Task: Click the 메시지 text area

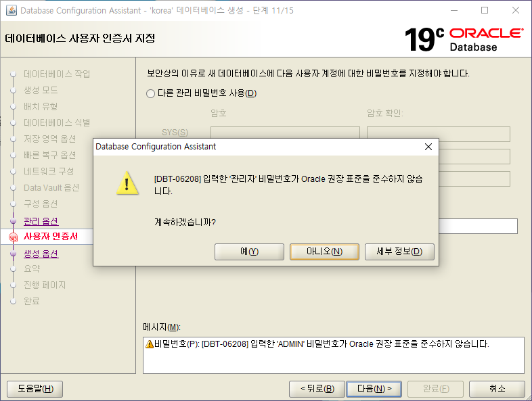Action: click(x=334, y=355)
